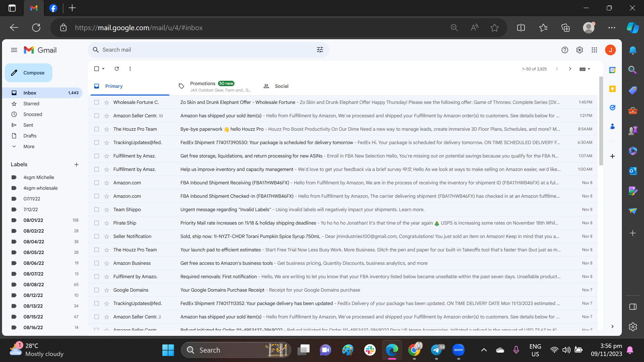Star the Google Domains email
Viewport: 644px width, 362px height.
pos(107,290)
